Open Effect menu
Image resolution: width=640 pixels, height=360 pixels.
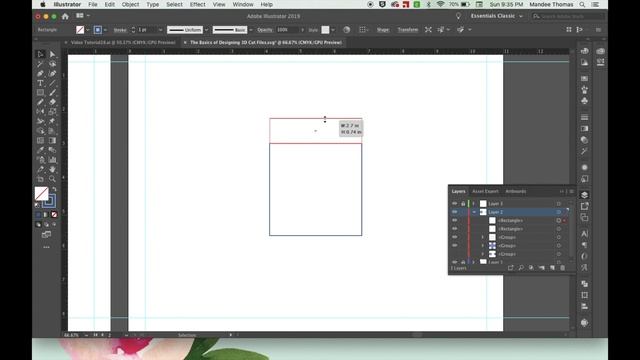[x=198, y=4]
